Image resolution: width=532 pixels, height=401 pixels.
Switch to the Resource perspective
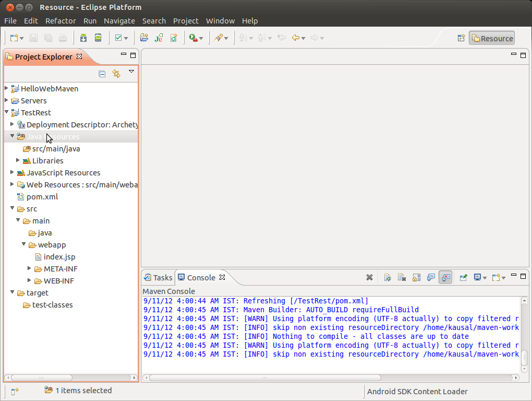click(x=491, y=38)
